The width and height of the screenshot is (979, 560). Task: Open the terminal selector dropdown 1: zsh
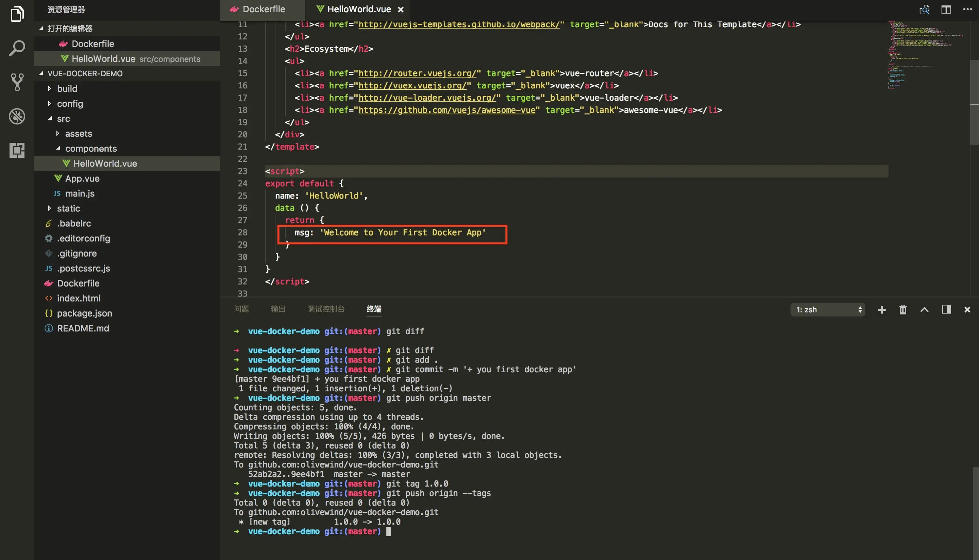coord(827,310)
